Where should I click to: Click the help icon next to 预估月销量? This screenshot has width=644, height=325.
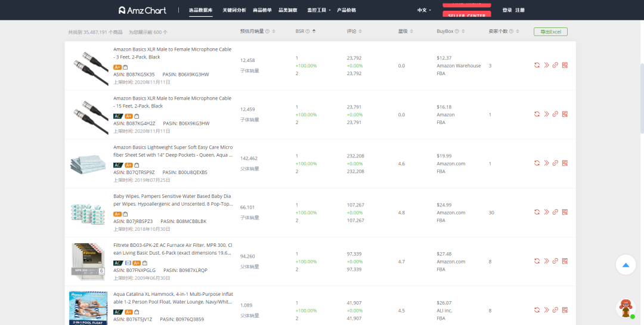[267, 31]
